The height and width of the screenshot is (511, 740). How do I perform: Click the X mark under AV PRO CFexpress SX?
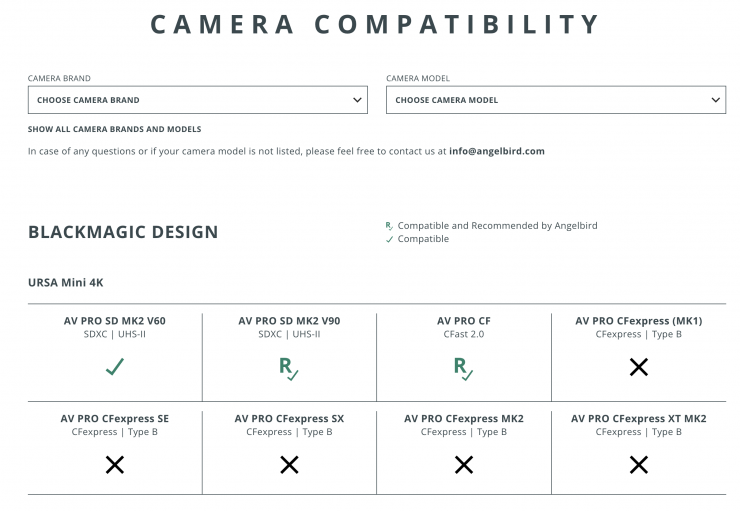click(x=289, y=464)
